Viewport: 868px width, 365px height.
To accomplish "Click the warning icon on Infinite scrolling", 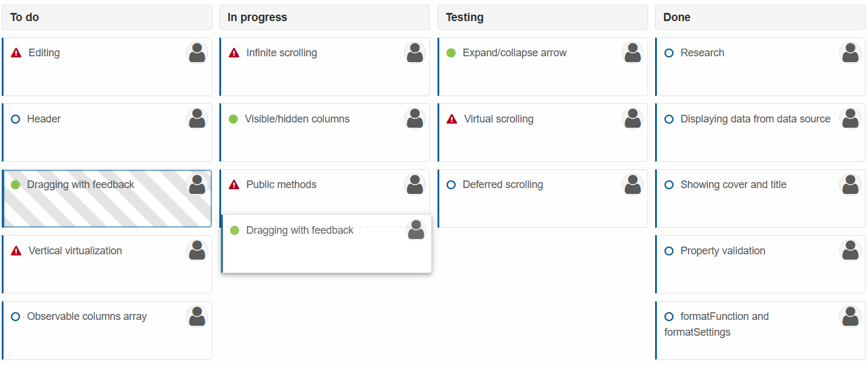I will tap(234, 53).
